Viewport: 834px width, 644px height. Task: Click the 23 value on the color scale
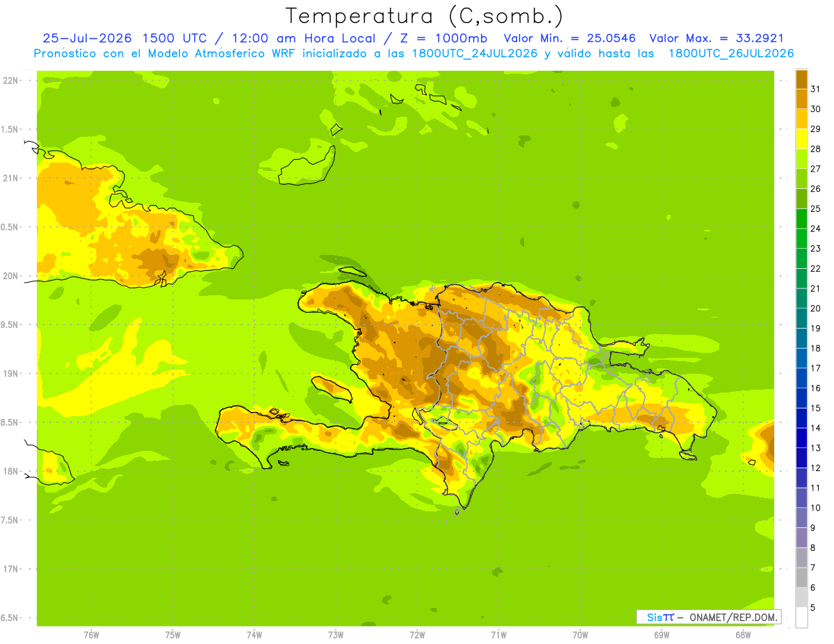pyautogui.click(x=816, y=248)
